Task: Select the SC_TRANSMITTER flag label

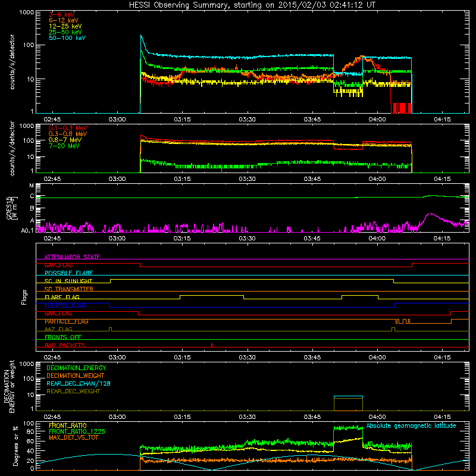Action: pos(68,289)
